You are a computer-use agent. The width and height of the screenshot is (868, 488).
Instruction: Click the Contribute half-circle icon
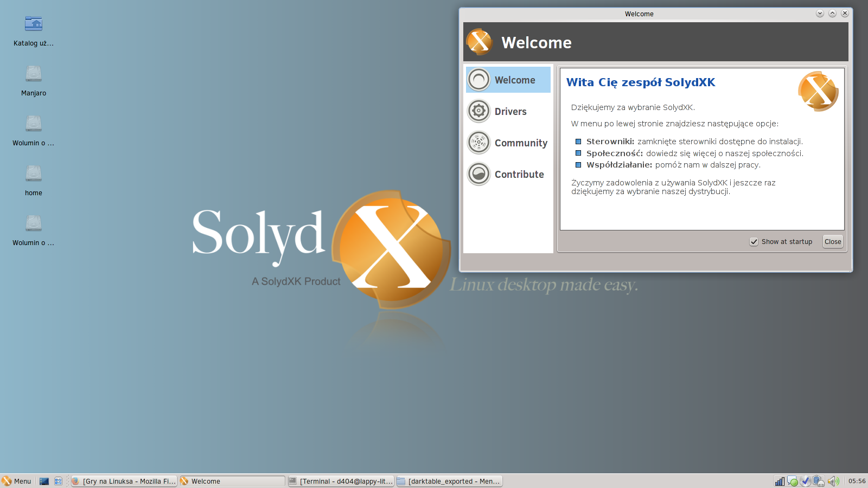pos(479,174)
